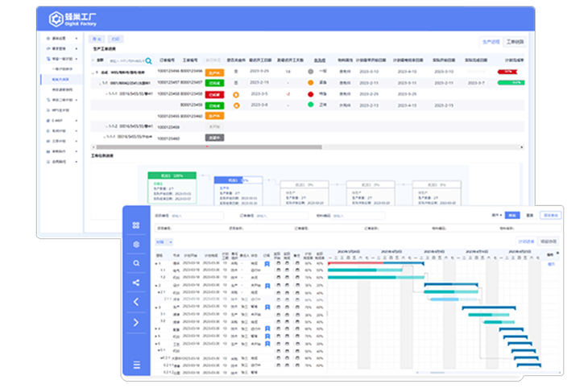Viewport: 588px width, 388px height.
Task: Click the right chevron in Gantt sidebar
Action: (136, 323)
